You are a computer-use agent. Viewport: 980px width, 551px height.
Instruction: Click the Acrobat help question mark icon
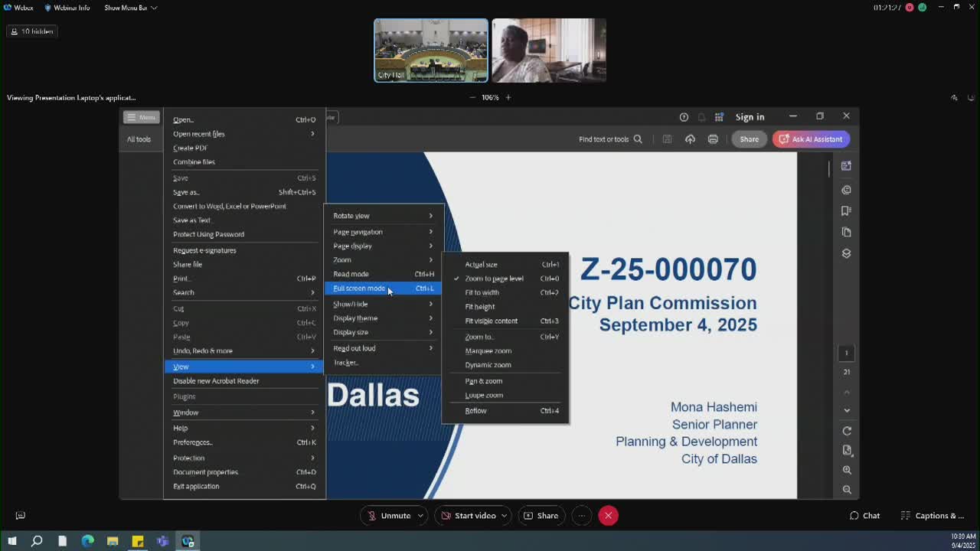click(x=684, y=117)
